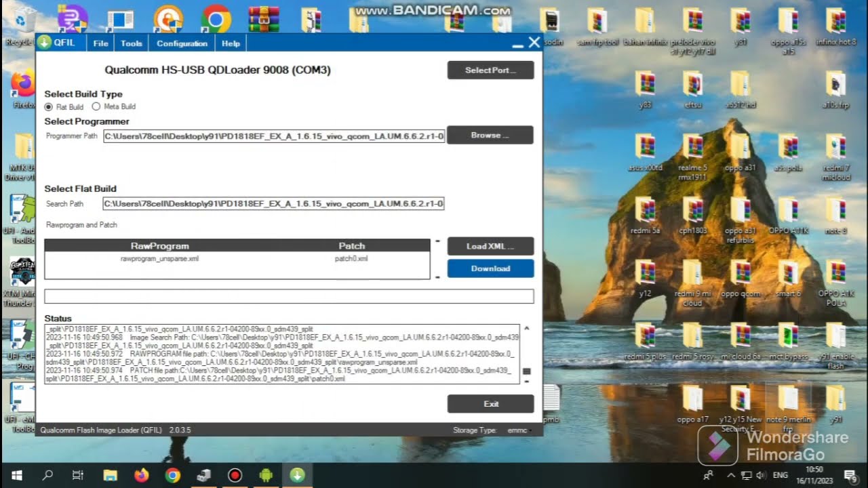Select the rawprogram_unsparse.xml entry
Screen dimensions: 868x488
point(160,258)
